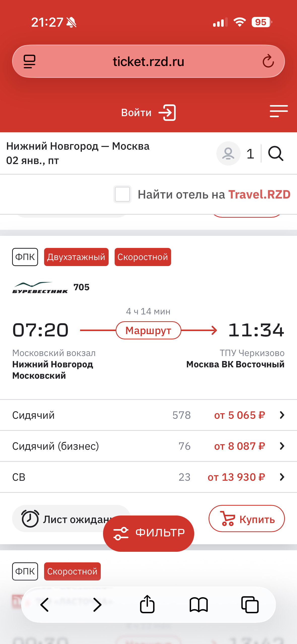Open the ФИЛЬТР filter panel

pos(148,533)
